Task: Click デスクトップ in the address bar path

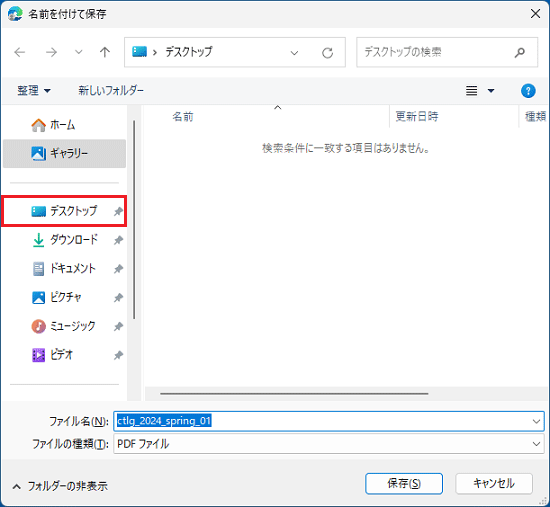Action: [189, 52]
